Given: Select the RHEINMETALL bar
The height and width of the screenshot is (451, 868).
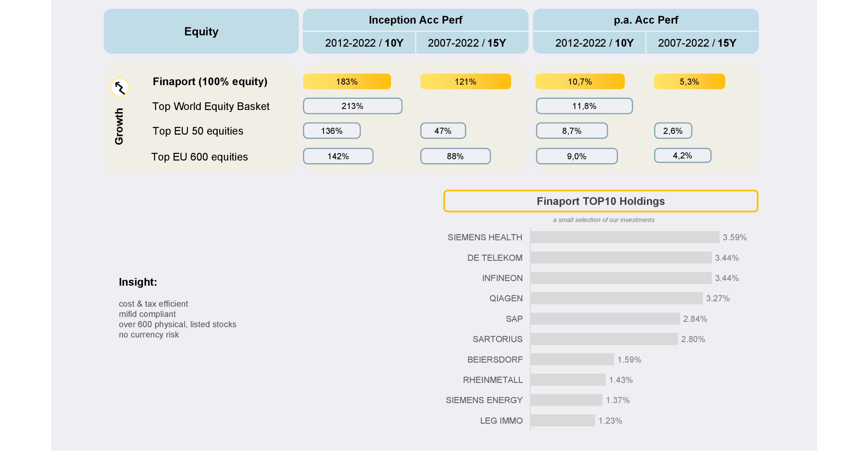Looking at the screenshot, I should [x=567, y=380].
